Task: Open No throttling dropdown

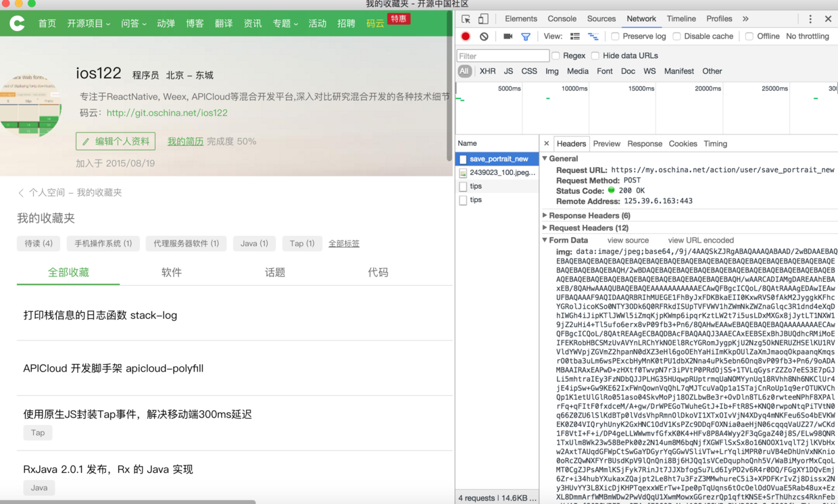Action: click(808, 36)
